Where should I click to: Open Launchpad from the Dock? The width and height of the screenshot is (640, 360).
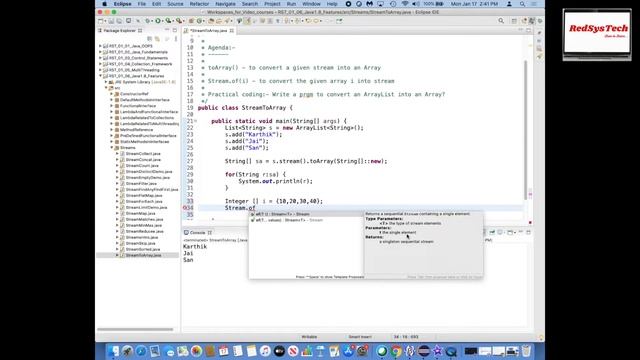pyautogui.click(x=127, y=351)
